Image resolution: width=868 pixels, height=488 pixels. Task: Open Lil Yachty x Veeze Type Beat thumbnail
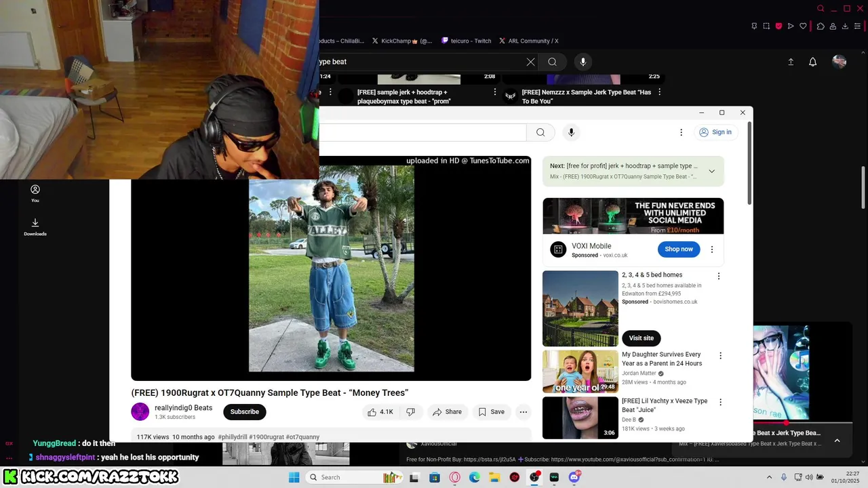point(580,418)
